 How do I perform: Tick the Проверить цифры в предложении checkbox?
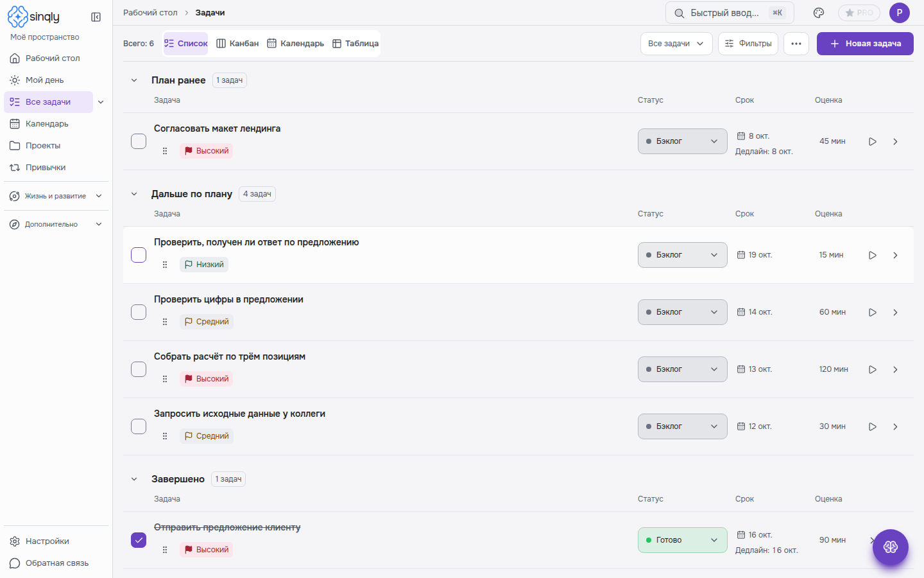(139, 312)
